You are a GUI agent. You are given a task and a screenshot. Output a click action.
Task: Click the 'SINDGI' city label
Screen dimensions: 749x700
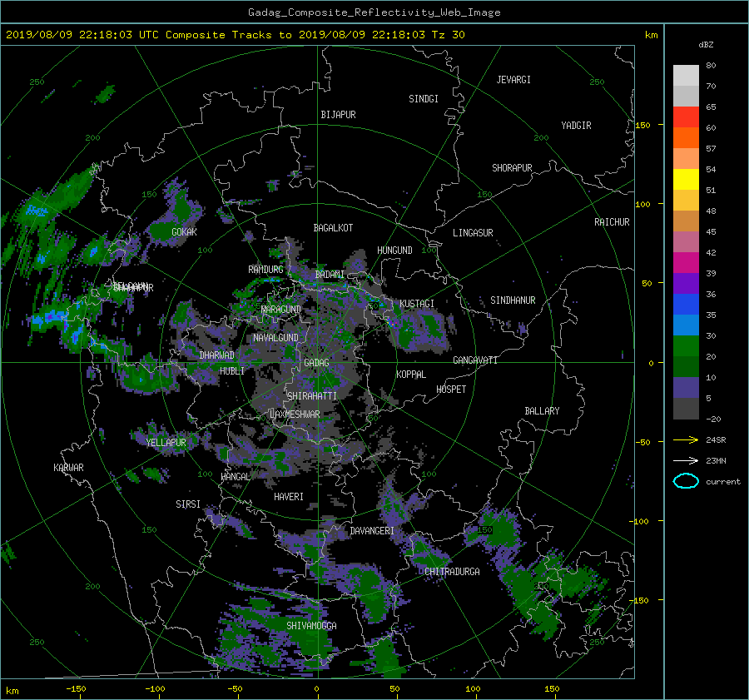(424, 99)
